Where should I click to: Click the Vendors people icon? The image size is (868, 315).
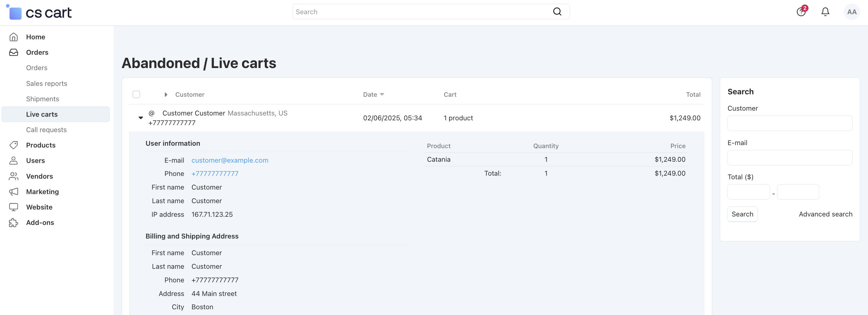coord(14,176)
